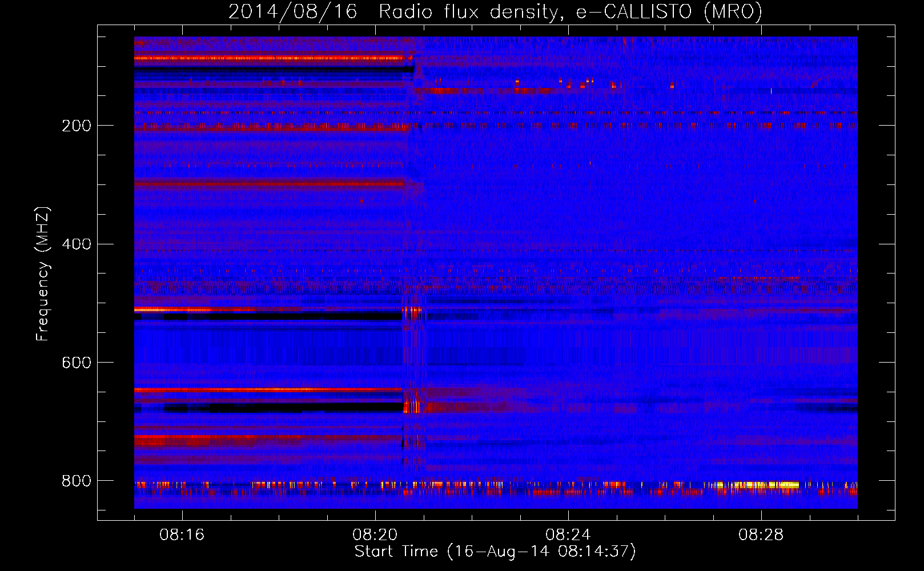Click the 'Frequency (MHZ)' y-axis label
Screen dimensions: 924x571
click(x=42, y=274)
